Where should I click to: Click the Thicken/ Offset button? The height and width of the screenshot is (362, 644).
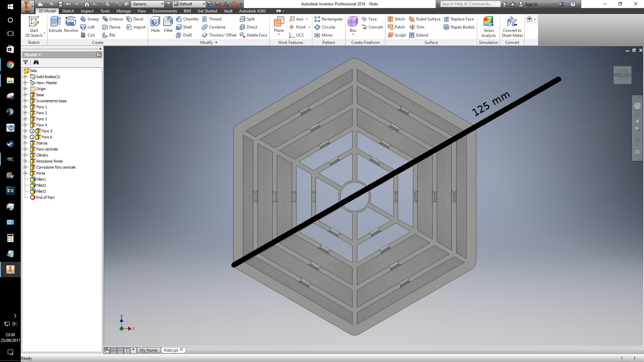(x=219, y=35)
